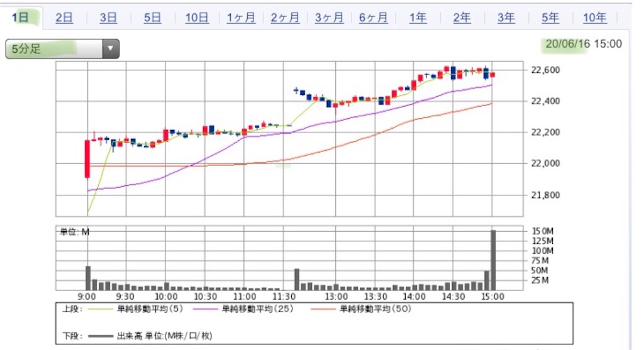Click the 21,800 price axis label
The image size is (644, 350).
point(545,195)
